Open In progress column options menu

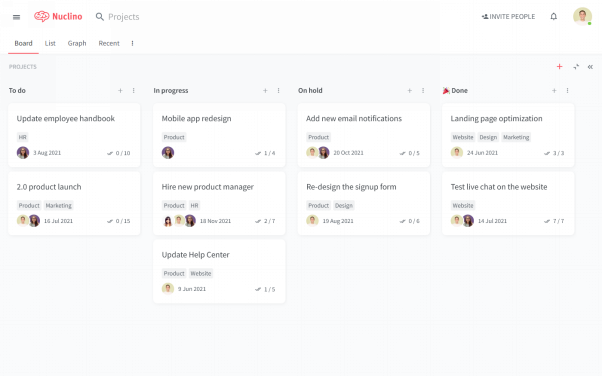(278, 91)
